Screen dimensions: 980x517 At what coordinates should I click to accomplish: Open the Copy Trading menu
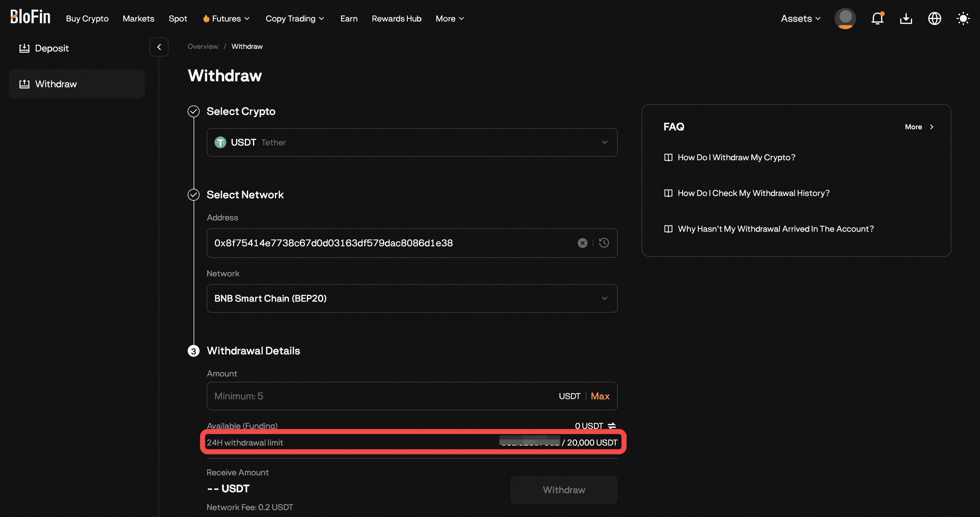(295, 18)
